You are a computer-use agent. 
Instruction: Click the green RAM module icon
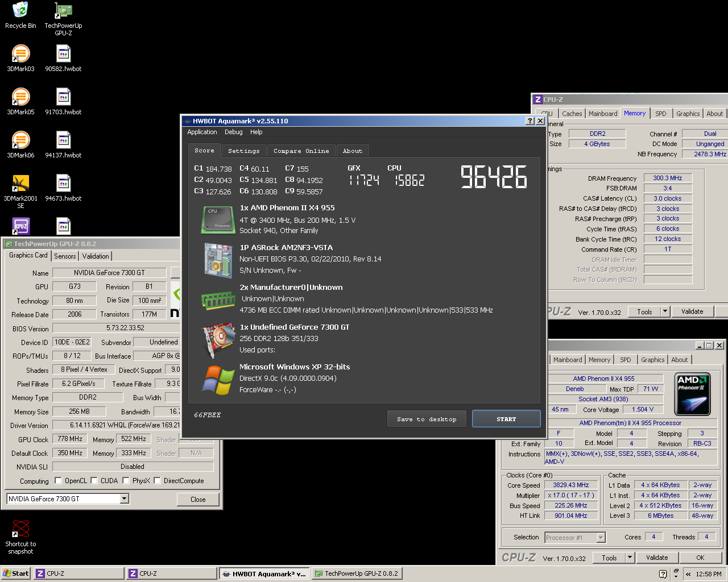pos(218,301)
